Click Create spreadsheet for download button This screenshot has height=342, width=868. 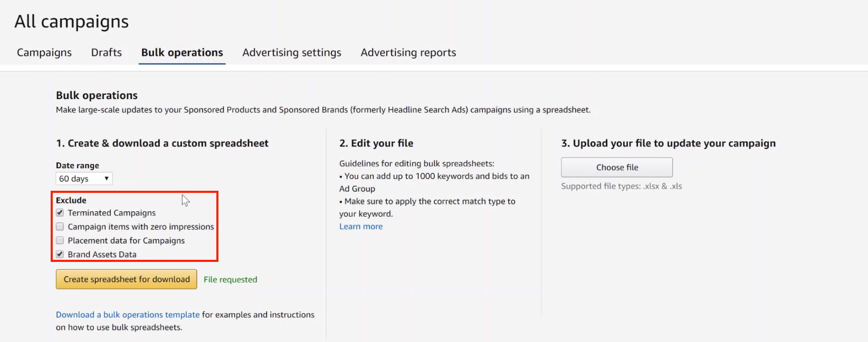tap(127, 279)
